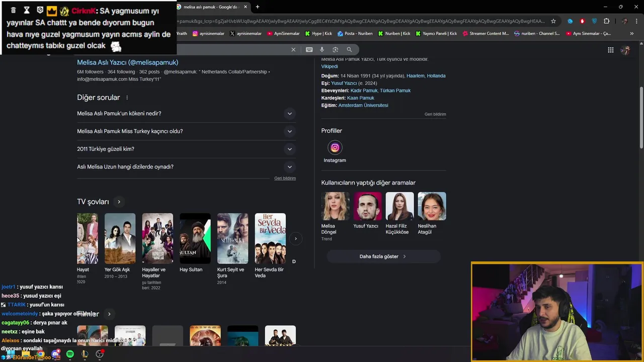Open Discord from the taskbar
This screenshot has height=362, width=644.
(x=56, y=354)
